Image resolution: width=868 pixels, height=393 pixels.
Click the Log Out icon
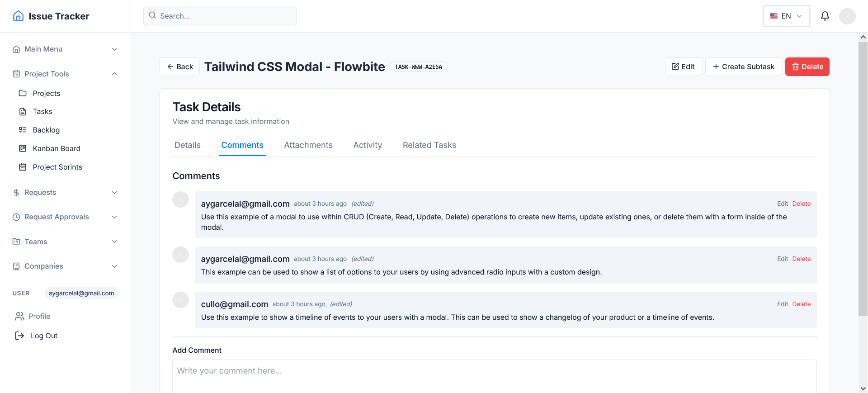[19, 336]
